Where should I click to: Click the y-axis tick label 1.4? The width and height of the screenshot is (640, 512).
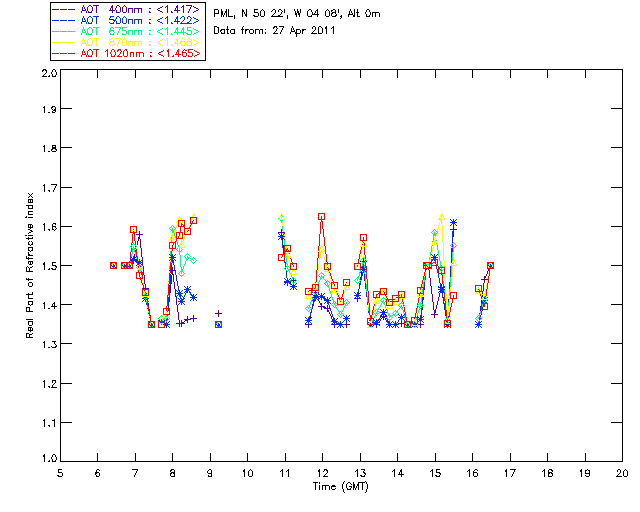pos(50,305)
